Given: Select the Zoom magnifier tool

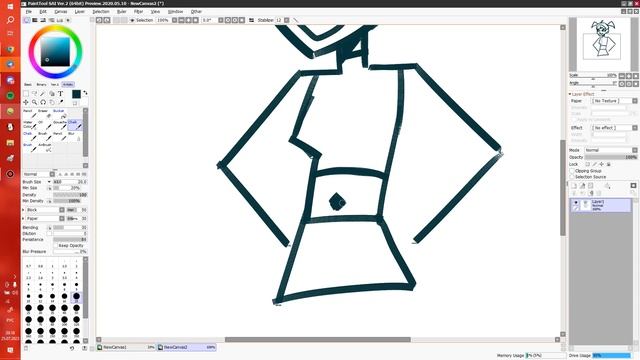Looking at the screenshot, I should coord(34,102).
